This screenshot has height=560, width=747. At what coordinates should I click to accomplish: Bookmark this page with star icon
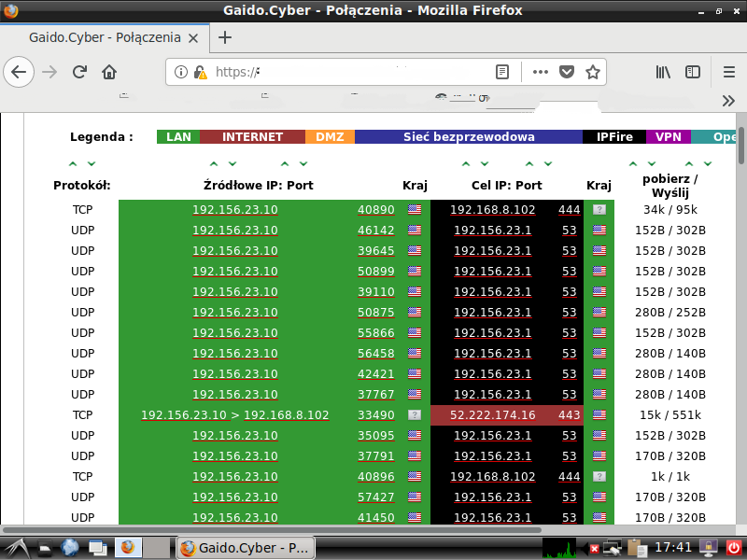pyautogui.click(x=592, y=72)
